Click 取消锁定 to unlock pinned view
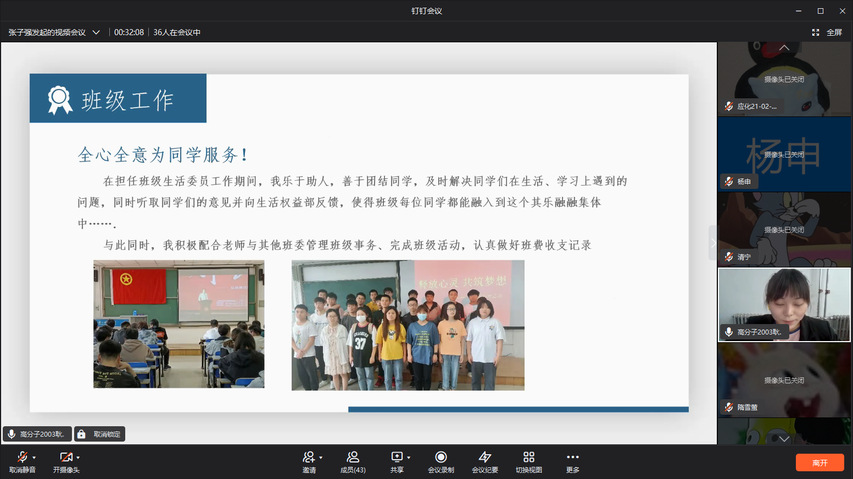 99,434
